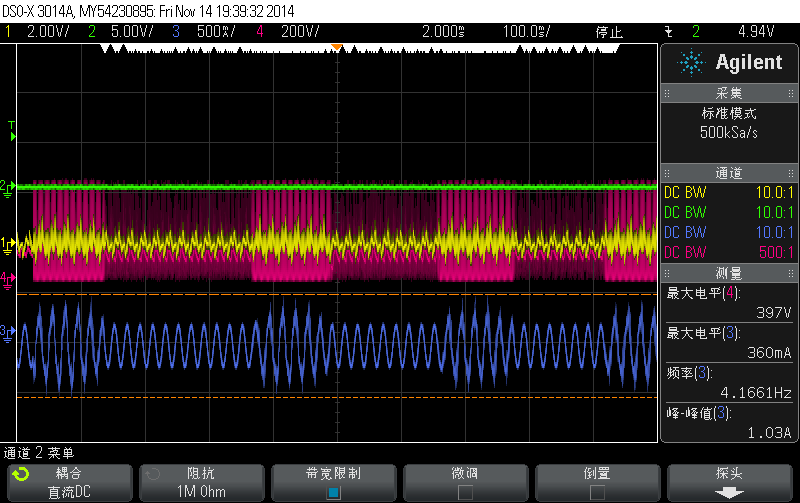Open the 通道 channel panel header
This screenshot has height=503, width=800.
click(728, 172)
